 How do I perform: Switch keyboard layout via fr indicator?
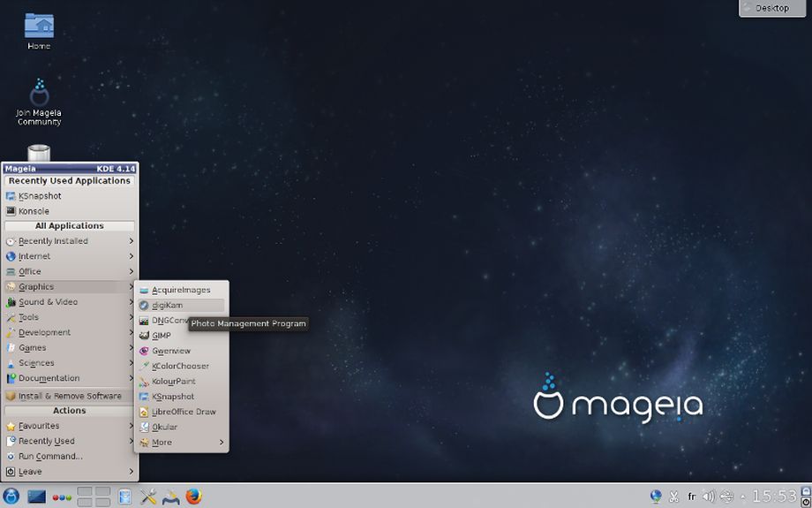(x=692, y=497)
